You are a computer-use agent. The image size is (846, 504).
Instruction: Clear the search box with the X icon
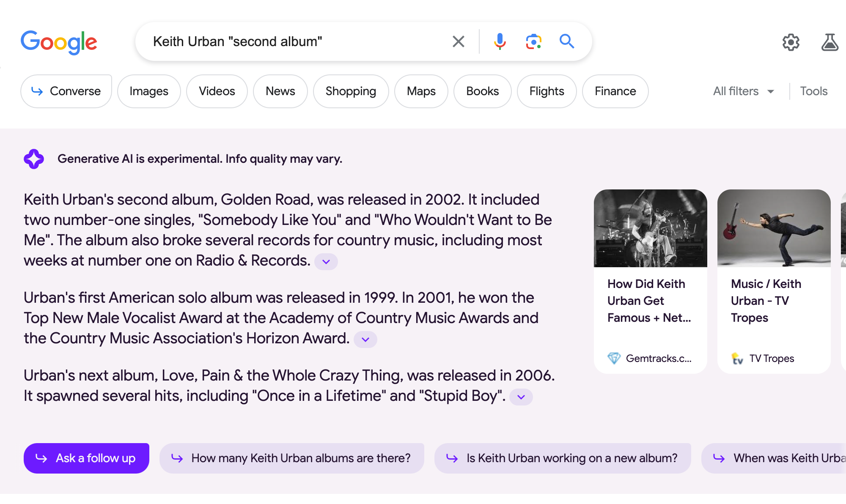[458, 41]
